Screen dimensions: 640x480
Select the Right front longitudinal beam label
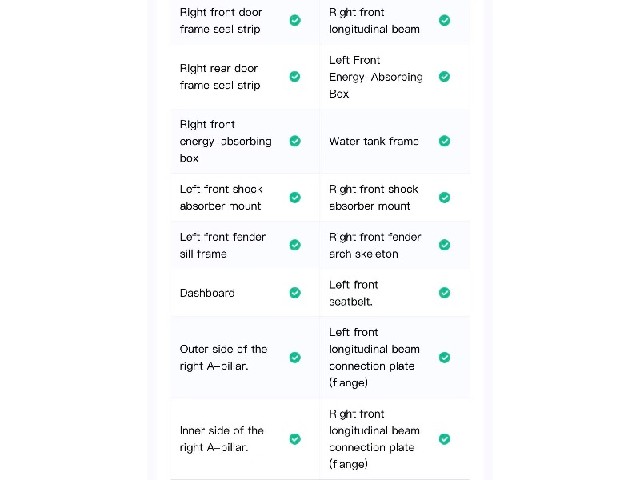374,21
